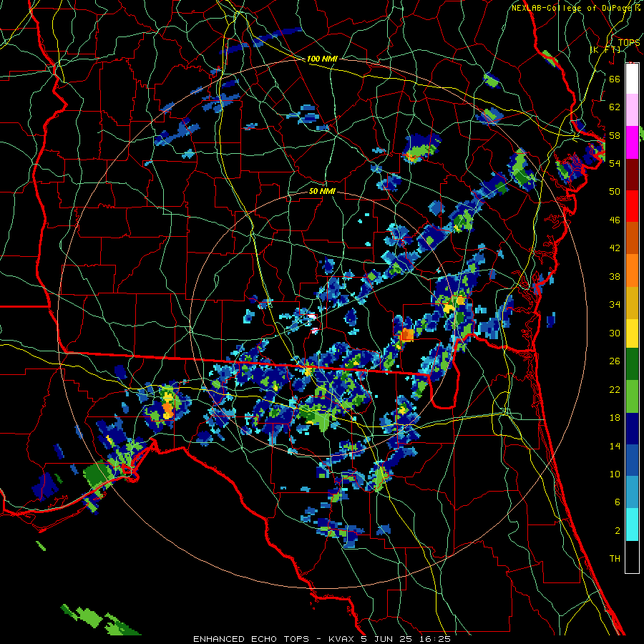
Task: Click the magenta swatch on the color bar
Action: (632, 142)
